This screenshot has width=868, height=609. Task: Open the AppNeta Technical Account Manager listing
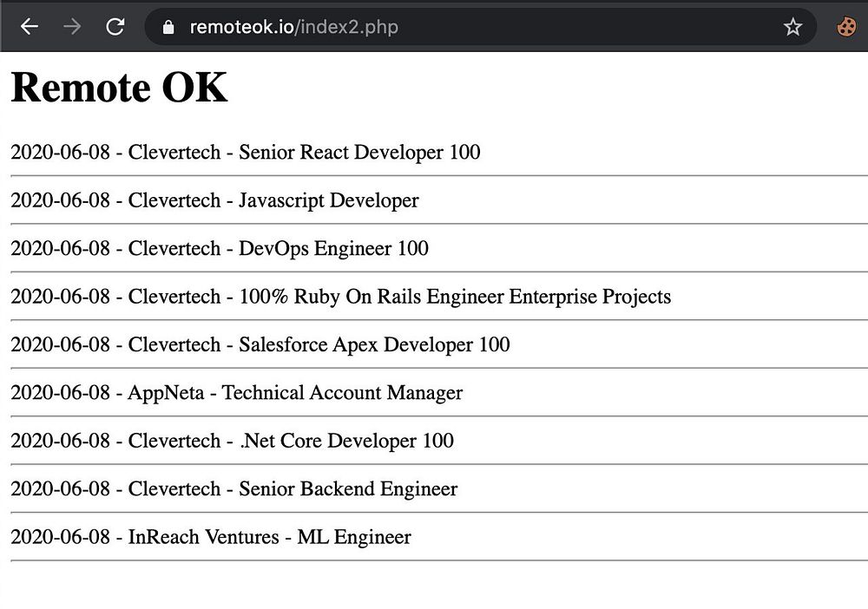point(236,393)
